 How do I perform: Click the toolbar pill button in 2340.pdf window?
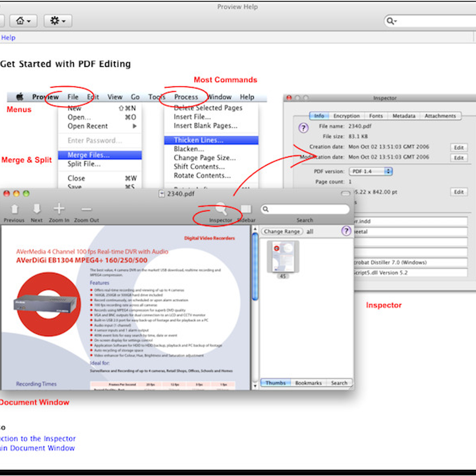[x=345, y=194]
